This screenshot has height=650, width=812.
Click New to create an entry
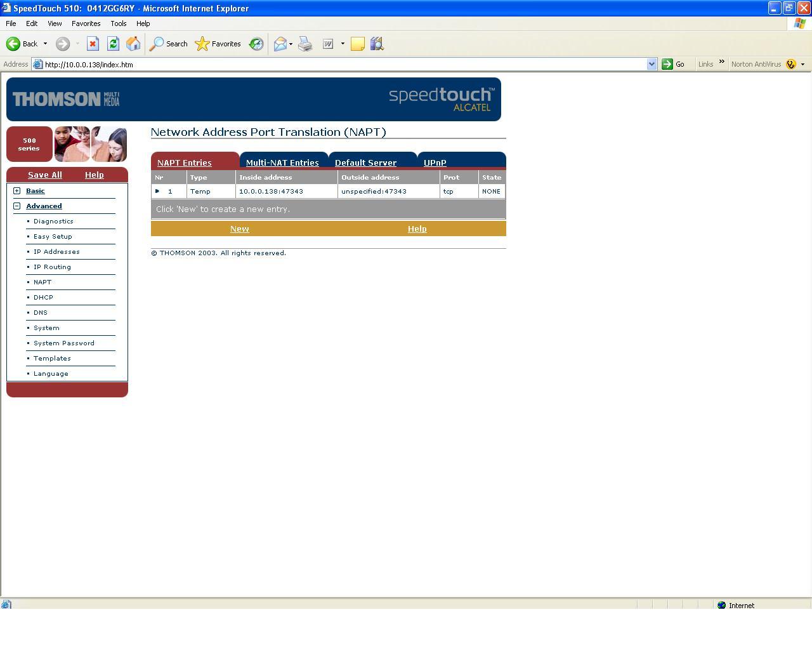click(x=239, y=229)
